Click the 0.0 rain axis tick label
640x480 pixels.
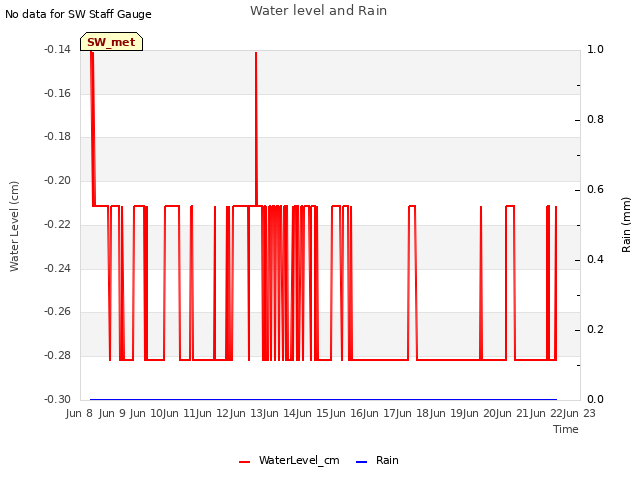(x=595, y=399)
